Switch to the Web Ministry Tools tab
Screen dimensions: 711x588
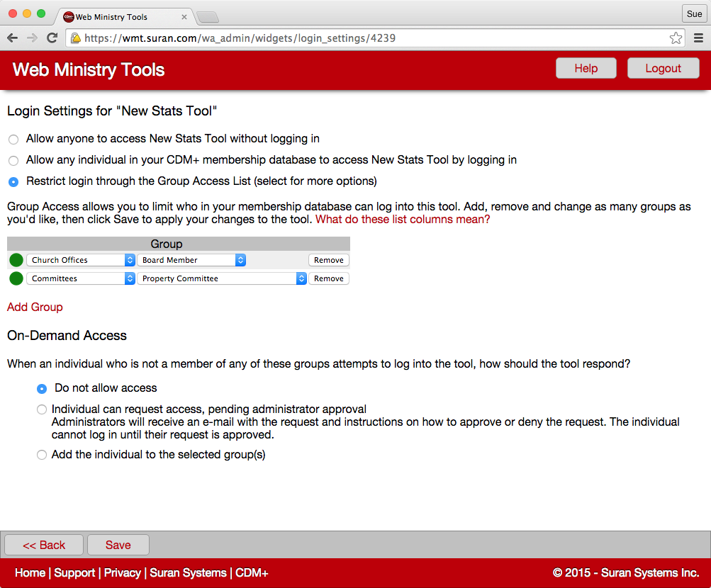pyautogui.click(x=121, y=16)
